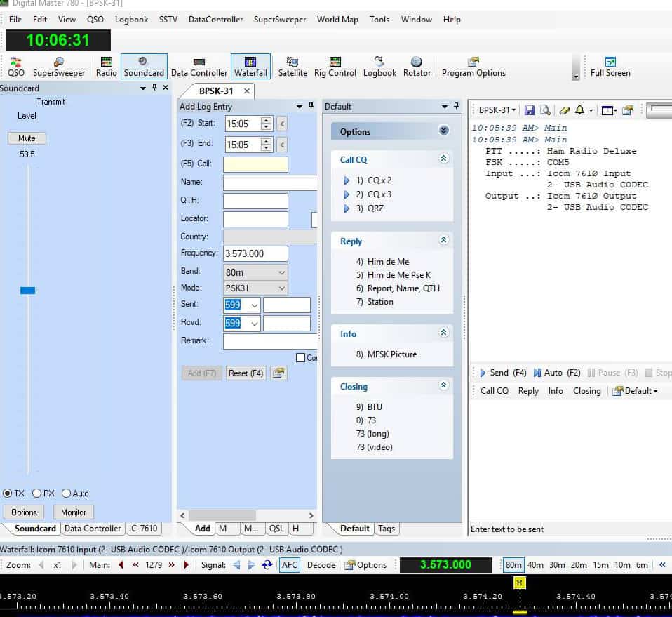
Task: Toggle the Soundcard pane icon
Action: (x=144, y=67)
